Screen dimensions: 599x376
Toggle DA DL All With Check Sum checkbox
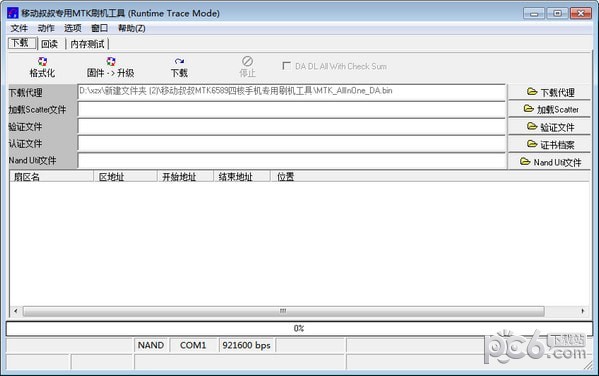(286, 66)
